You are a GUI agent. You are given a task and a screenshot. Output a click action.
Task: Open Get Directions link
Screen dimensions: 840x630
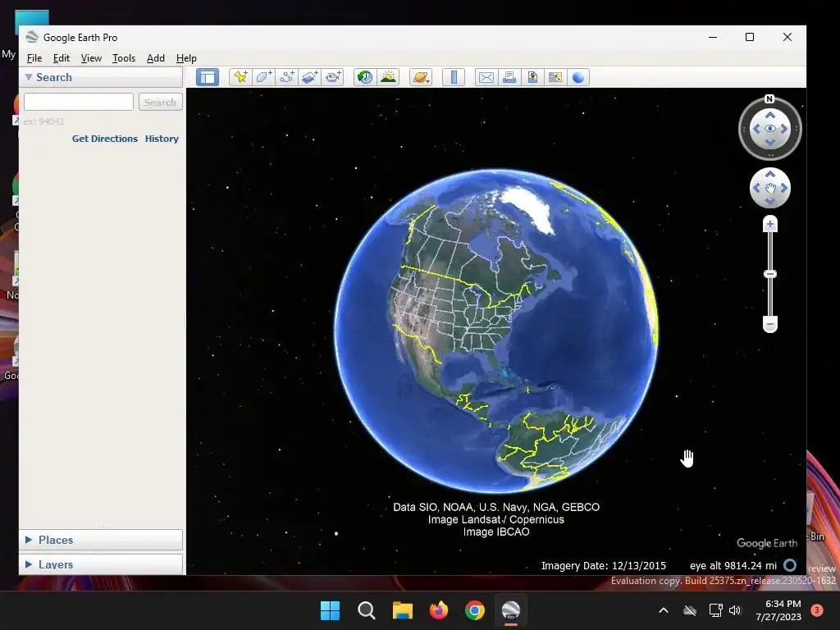105,138
